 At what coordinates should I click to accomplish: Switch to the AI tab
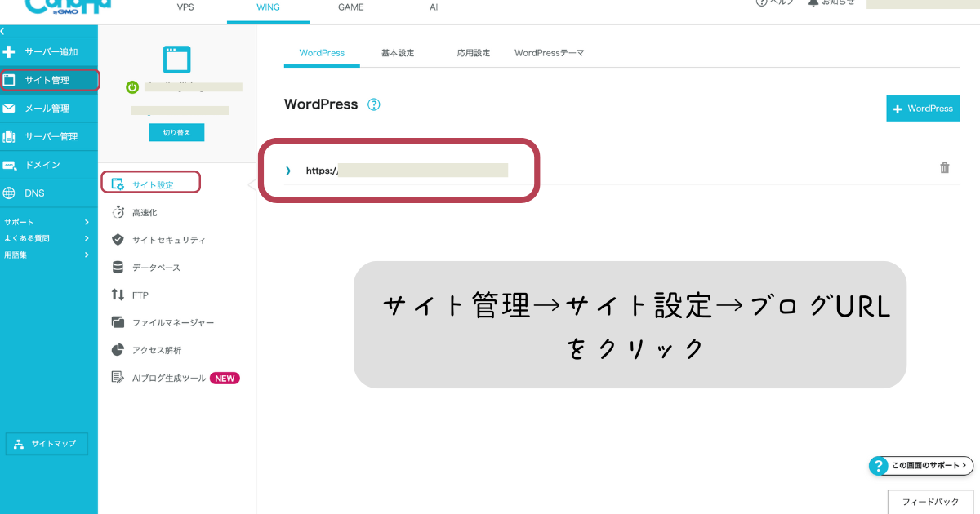(434, 7)
